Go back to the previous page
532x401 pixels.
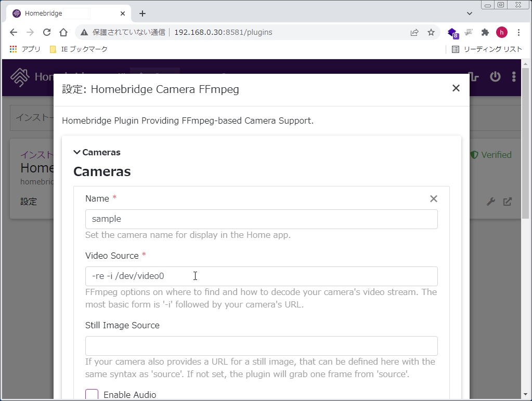pos(14,32)
